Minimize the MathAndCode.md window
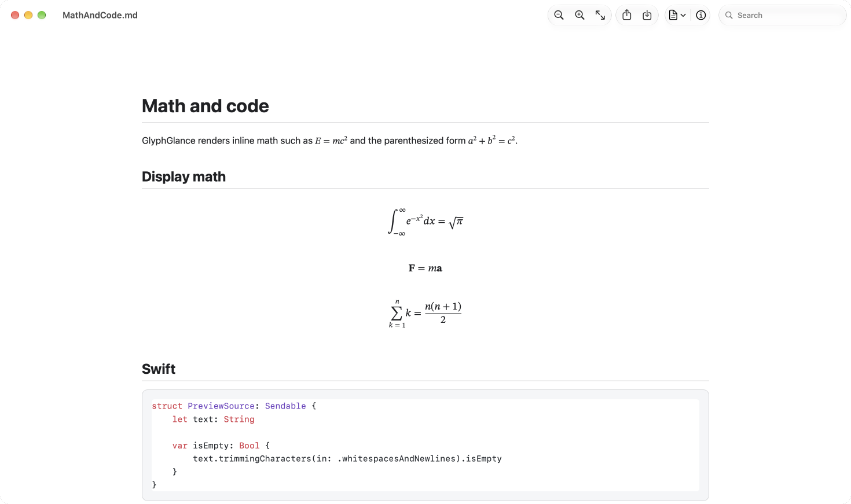Screen dimensions: 851x504 click(28, 15)
